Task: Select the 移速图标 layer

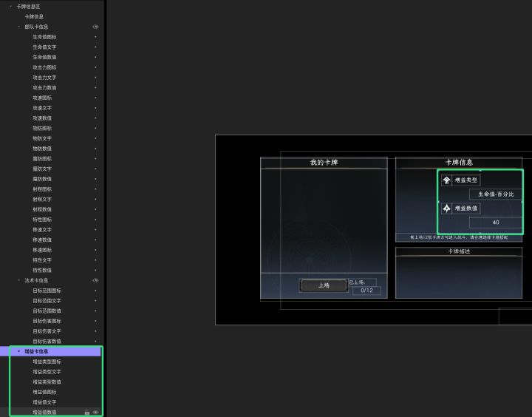Action: [x=42, y=250]
